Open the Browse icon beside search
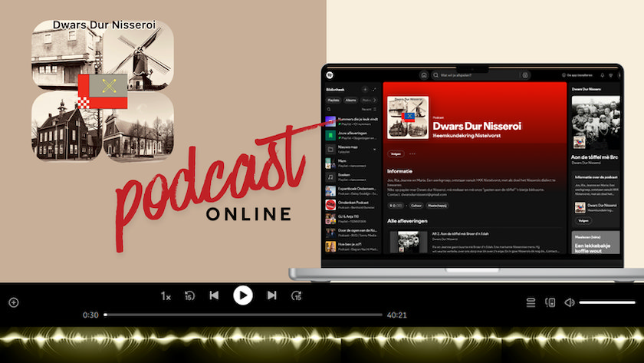The width and height of the screenshot is (644, 363). coord(525,75)
